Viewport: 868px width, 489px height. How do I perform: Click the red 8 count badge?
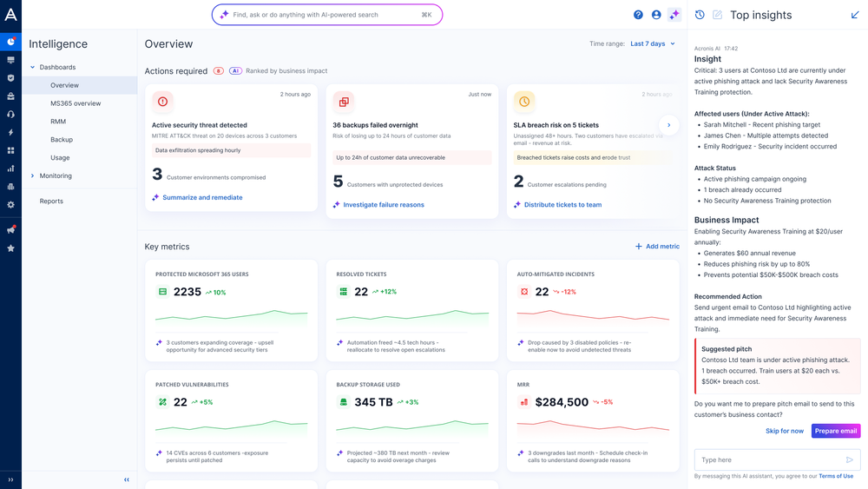pyautogui.click(x=219, y=71)
